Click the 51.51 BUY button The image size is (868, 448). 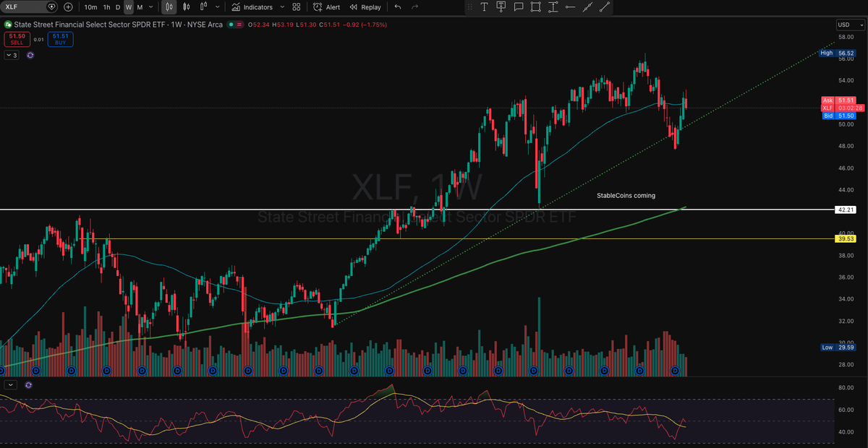pos(61,39)
